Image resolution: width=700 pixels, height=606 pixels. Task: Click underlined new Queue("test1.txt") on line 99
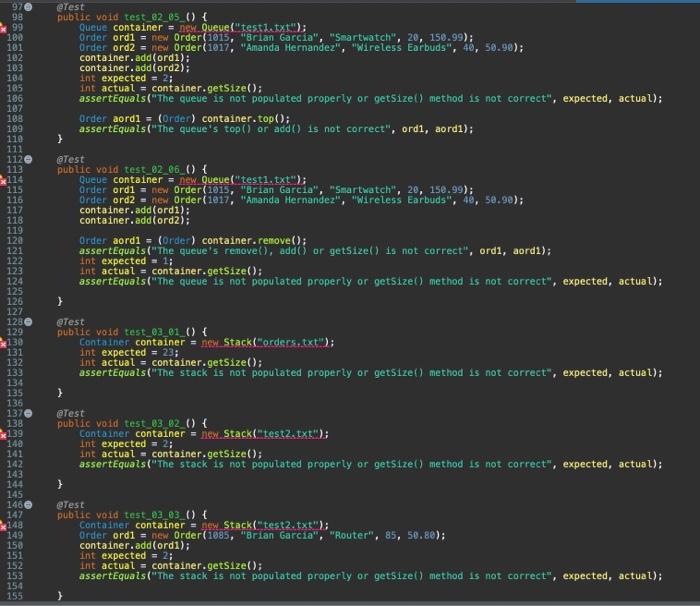click(240, 28)
